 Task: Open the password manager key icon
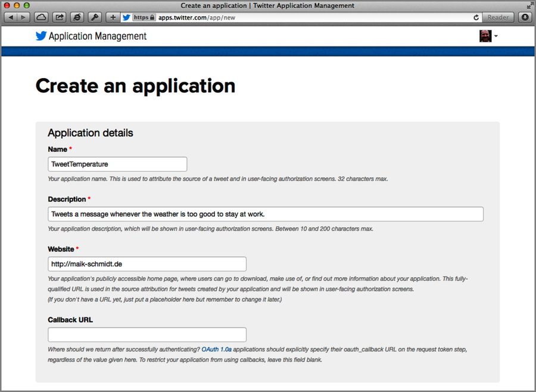coord(94,17)
